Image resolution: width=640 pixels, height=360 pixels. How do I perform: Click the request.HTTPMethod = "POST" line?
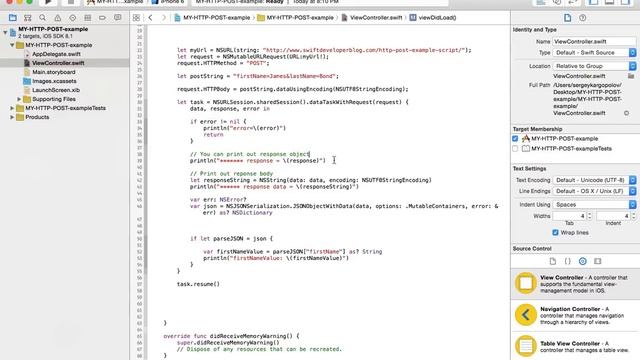tap(223, 63)
